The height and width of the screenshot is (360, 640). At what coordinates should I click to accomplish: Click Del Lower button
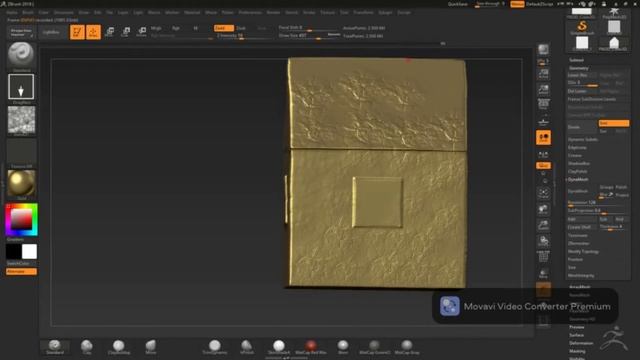[582, 91]
